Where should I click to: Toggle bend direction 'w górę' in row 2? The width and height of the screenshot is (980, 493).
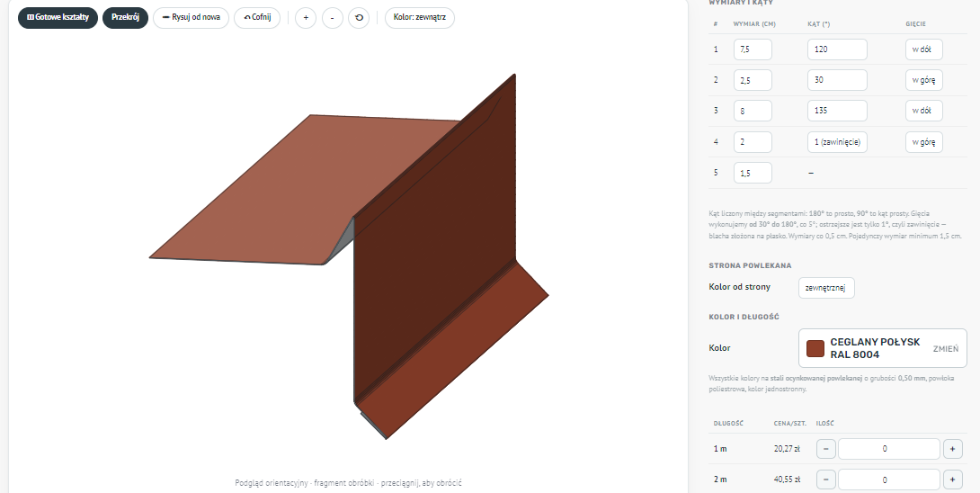(x=923, y=80)
